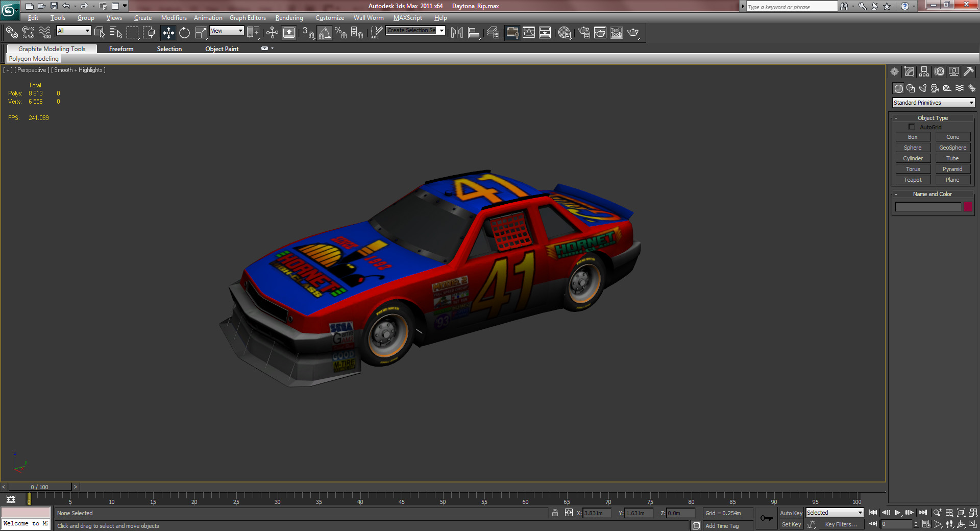Open the Selected key mode dropdown
Image resolution: width=980 pixels, height=531 pixels.
(835, 513)
